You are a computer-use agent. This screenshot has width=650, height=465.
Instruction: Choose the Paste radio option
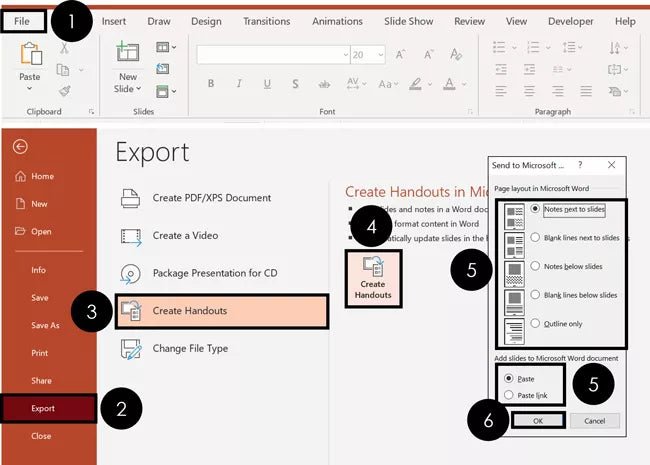pyautogui.click(x=519, y=378)
